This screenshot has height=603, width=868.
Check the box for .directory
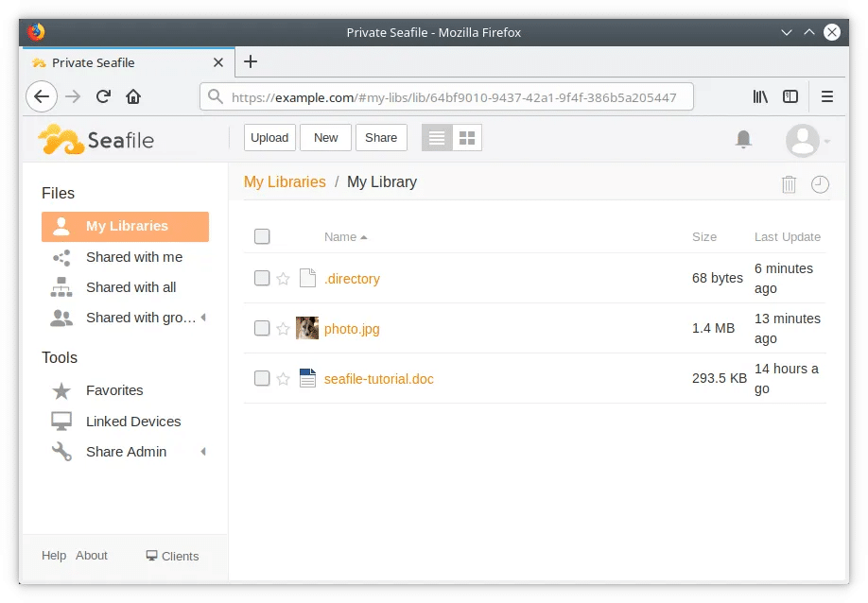[x=262, y=279]
